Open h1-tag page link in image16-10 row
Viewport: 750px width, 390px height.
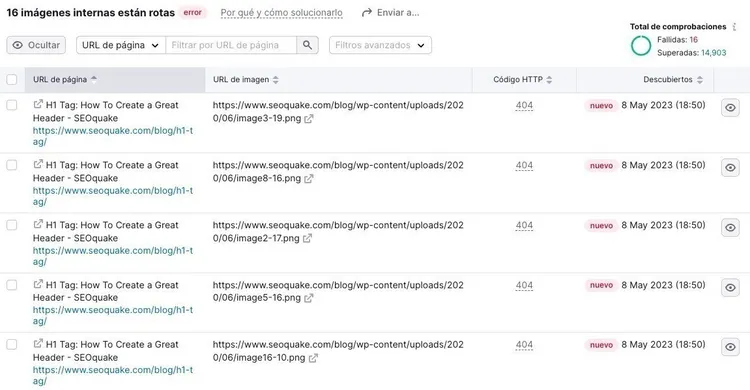point(113,375)
